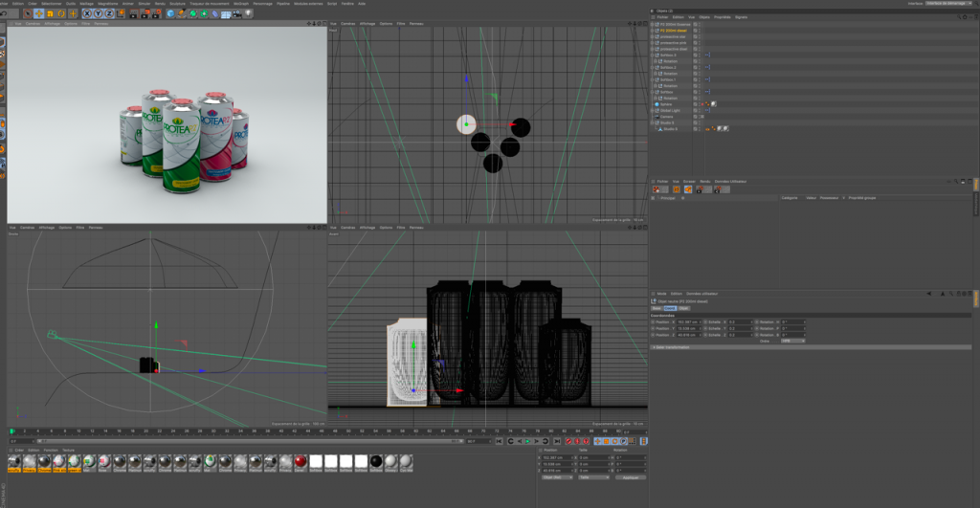Render the active view clapperboard icon

tap(134, 13)
